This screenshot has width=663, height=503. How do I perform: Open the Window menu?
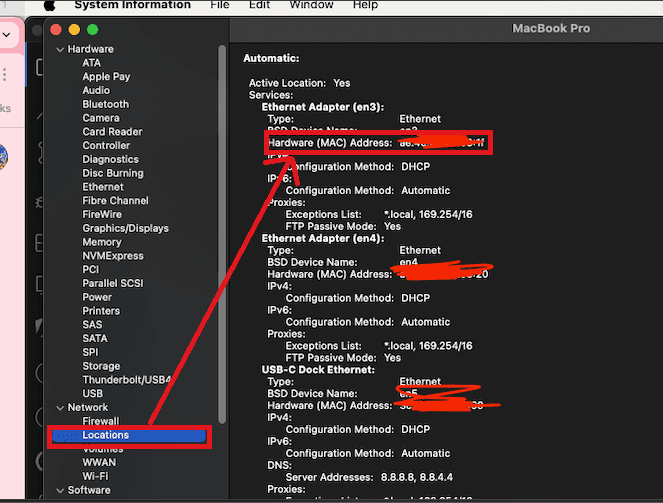[312, 5]
